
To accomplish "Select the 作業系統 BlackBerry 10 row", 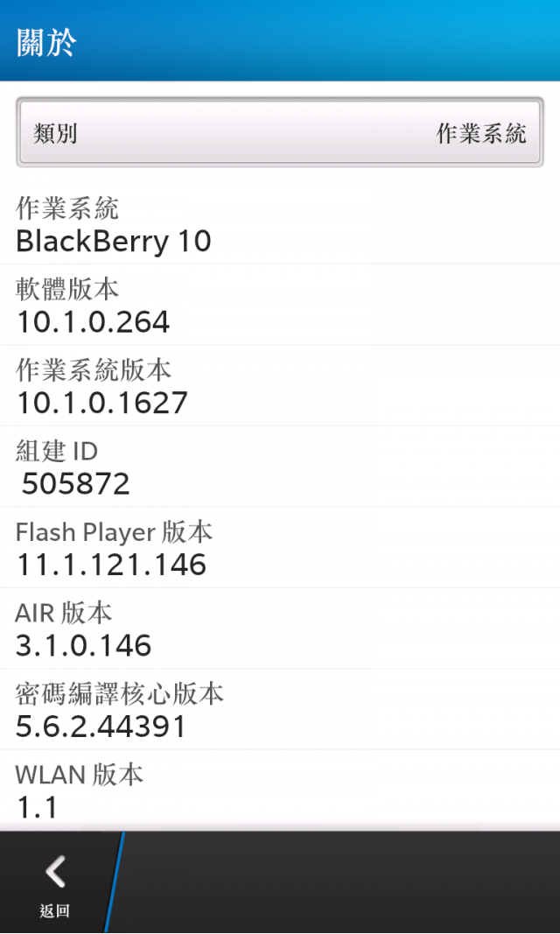I will point(280,225).
